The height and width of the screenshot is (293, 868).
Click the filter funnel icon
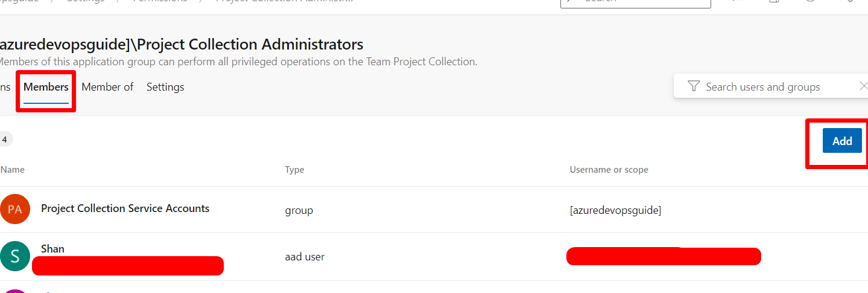coord(693,86)
